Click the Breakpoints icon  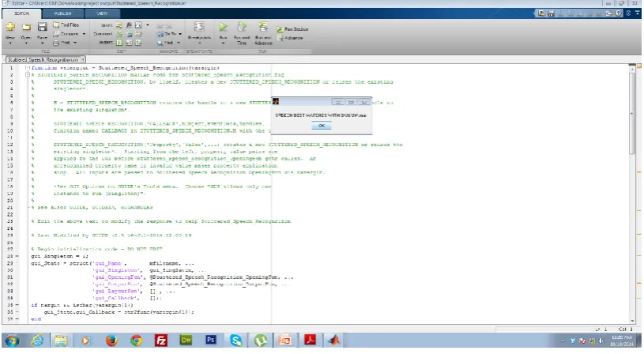199,28
